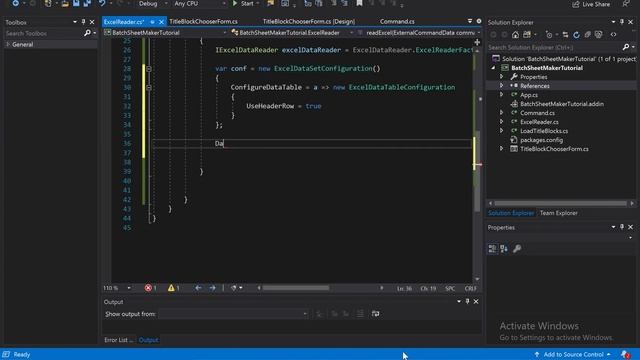Click the notifications icon in status bar
This screenshot has width=640, height=360.
[x=626, y=354]
